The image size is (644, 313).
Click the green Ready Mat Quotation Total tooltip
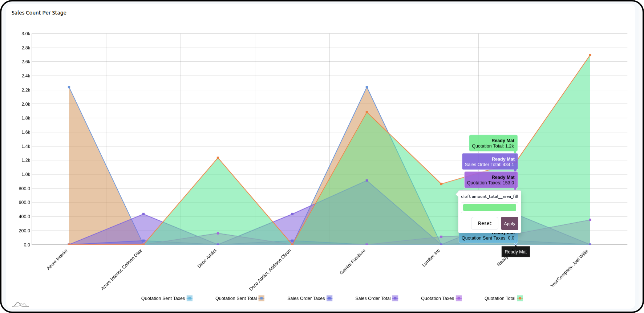pyautogui.click(x=493, y=143)
